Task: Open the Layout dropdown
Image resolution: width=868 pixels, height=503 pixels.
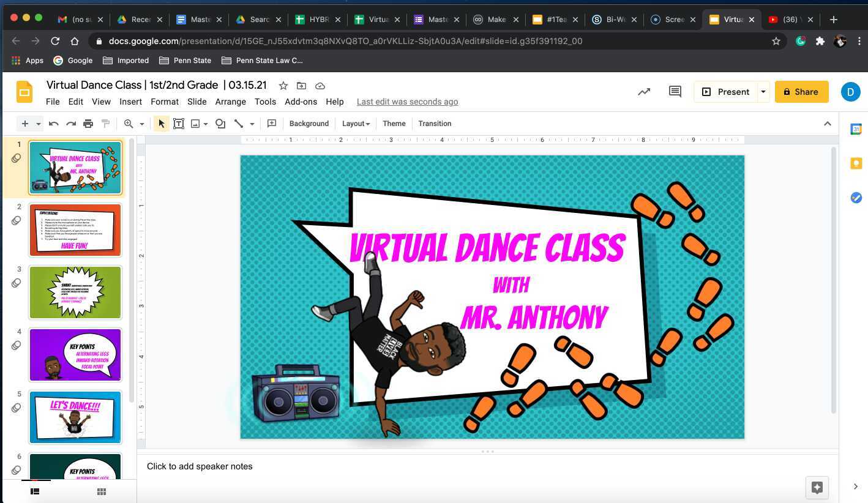Action: coord(356,123)
